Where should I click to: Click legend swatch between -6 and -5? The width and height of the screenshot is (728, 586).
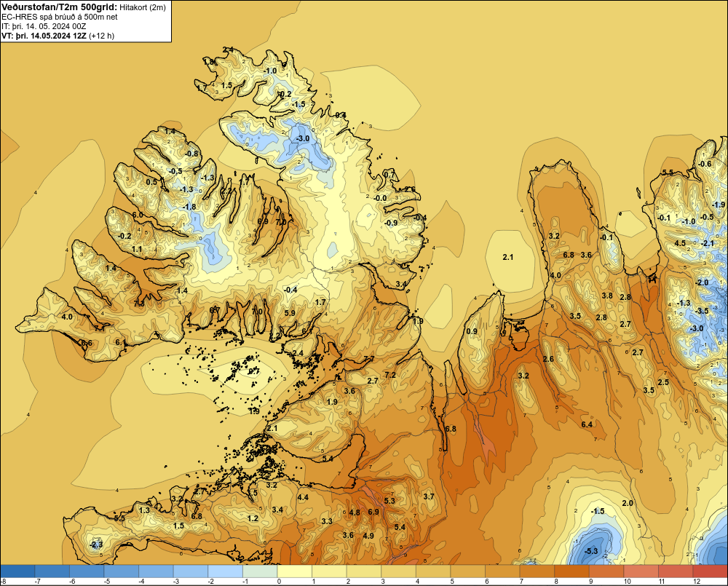[x=87, y=571]
